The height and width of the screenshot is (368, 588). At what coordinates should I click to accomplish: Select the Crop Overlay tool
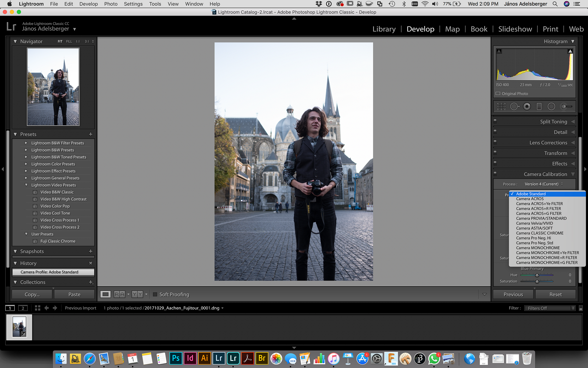[x=501, y=106]
